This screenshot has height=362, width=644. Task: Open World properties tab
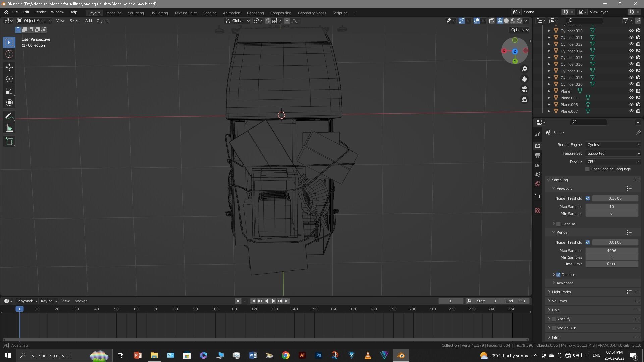click(538, 184)
